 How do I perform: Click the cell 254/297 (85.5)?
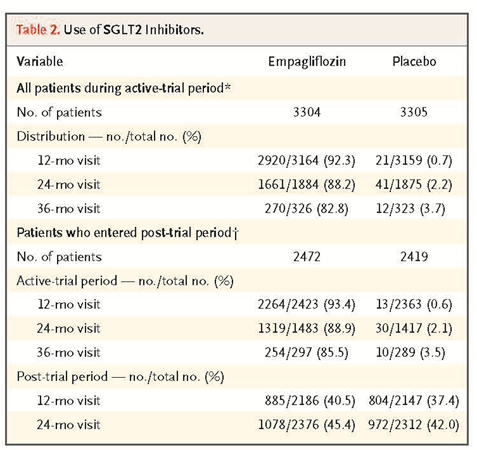tap(306, 353)
